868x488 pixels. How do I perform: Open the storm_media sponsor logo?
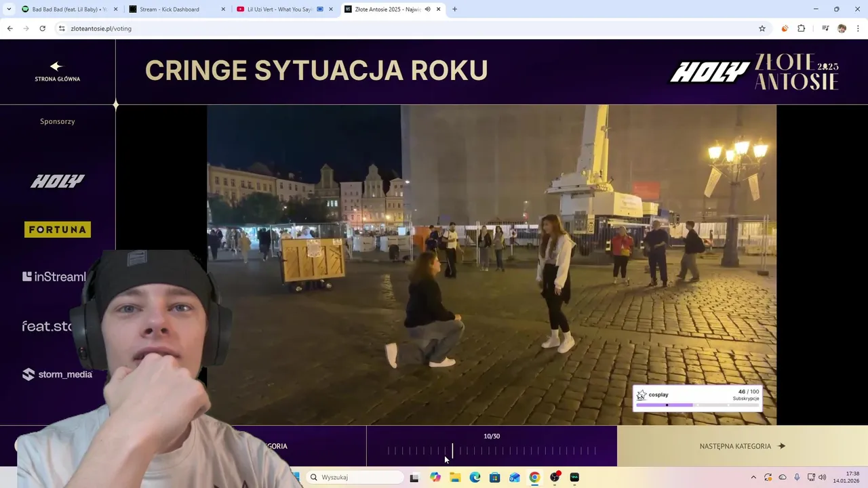tap(57, 374)
